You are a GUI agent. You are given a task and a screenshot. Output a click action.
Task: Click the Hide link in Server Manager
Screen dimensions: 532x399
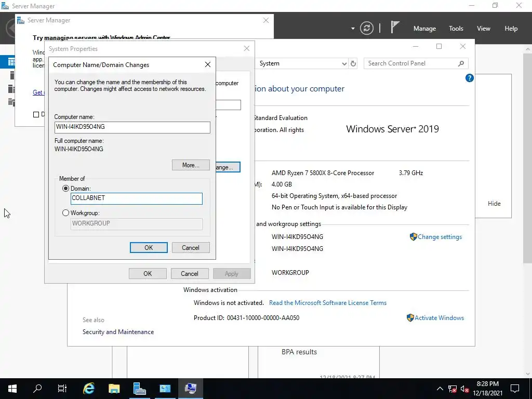coord(494,204)
